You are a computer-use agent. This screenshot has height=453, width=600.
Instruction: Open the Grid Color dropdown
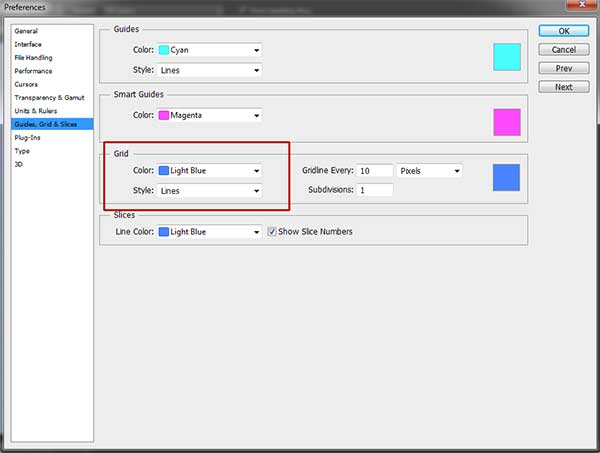[x=209, y=171]
